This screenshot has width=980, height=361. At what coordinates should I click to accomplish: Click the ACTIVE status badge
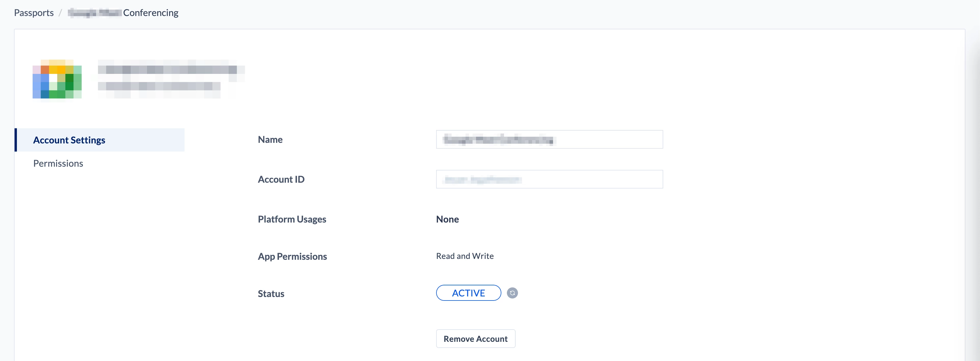tap(468, 293)
